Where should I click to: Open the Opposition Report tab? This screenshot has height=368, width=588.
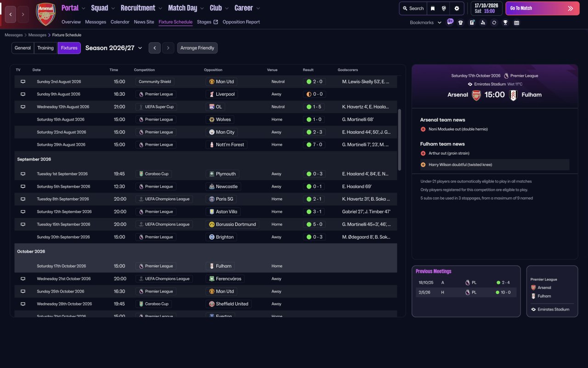241,22
